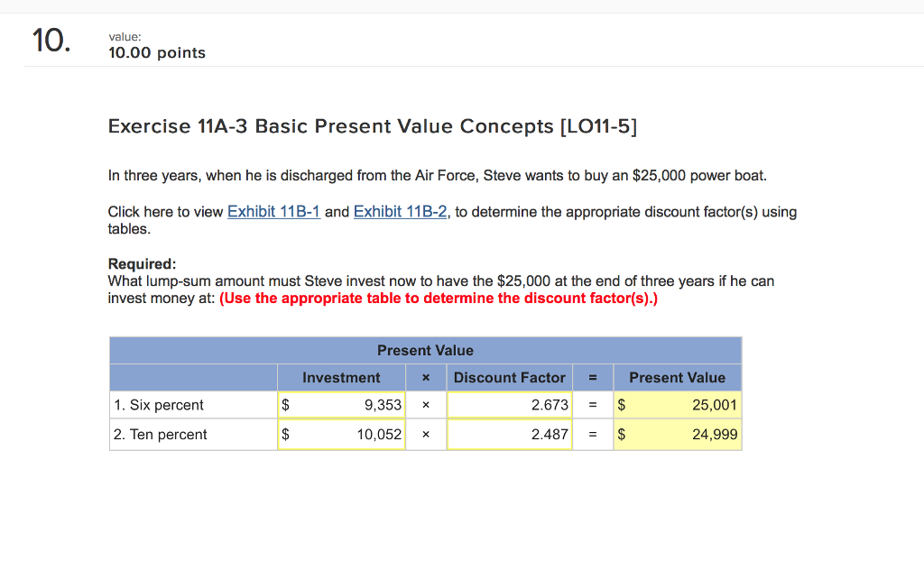Click the Discount Factor column header
Image resolution: width=924 pixels, height=570 pixels.
pyautogui.click(x=509, y=378)
